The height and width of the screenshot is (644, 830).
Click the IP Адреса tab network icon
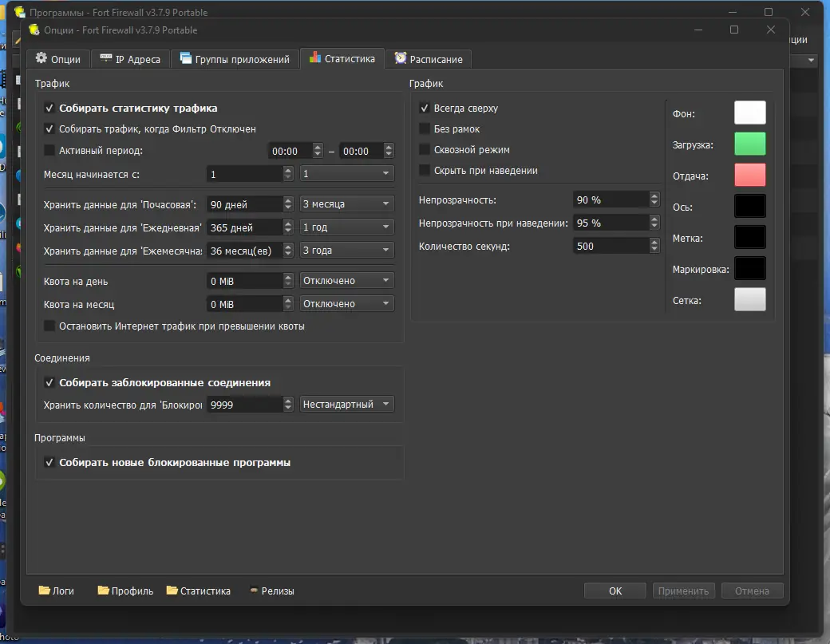click(x=106, y=57)
